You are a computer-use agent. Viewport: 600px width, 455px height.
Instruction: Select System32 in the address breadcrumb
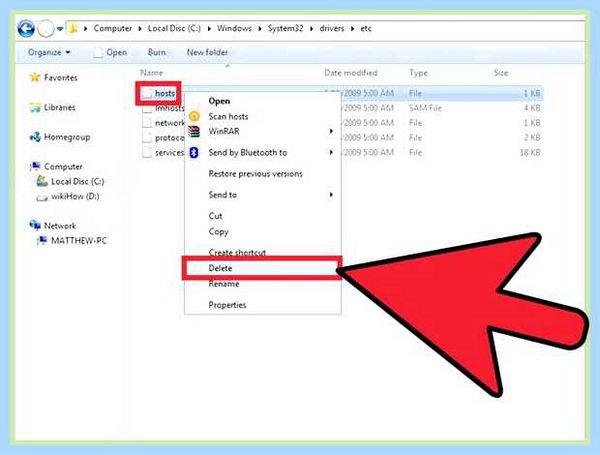click(x=285, y=28)
